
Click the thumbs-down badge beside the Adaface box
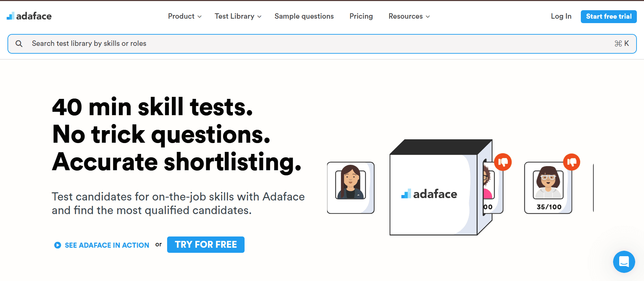pyautogui.click(x=503, y=162)
